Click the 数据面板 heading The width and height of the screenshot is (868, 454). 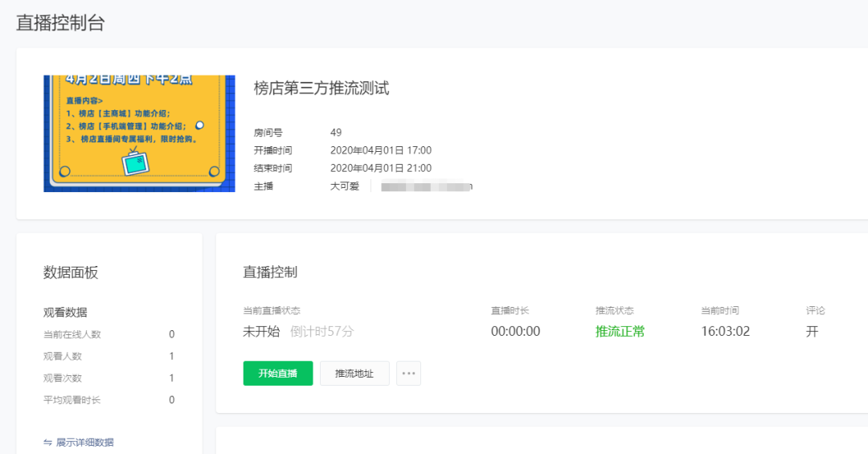click(x=71, y=272)
